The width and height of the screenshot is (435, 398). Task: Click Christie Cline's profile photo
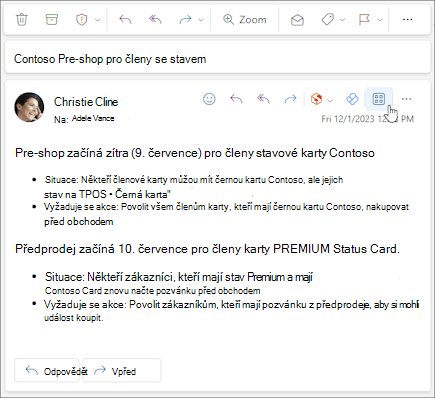click(x=29, y=107)
